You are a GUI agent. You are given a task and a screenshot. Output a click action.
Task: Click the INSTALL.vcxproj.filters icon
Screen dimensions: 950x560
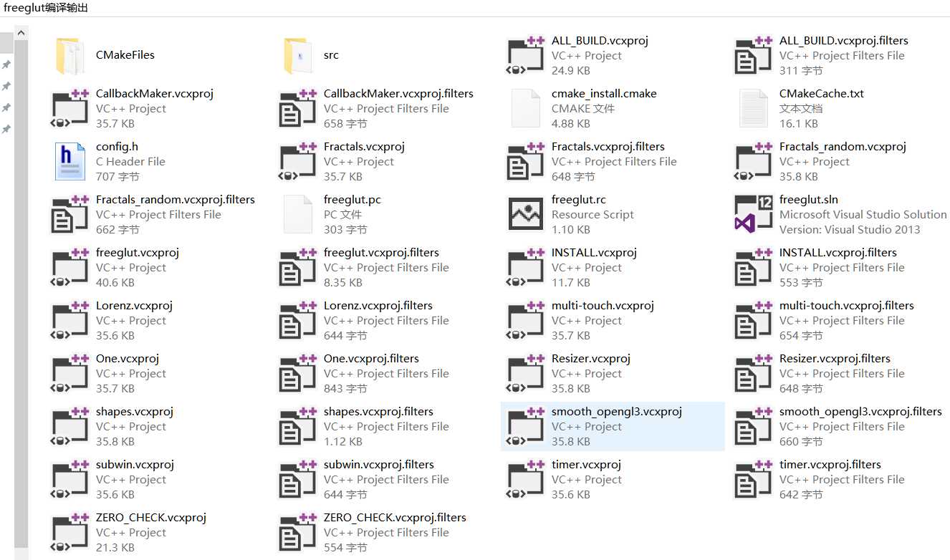pyautogui.click(x=754, y=268)
